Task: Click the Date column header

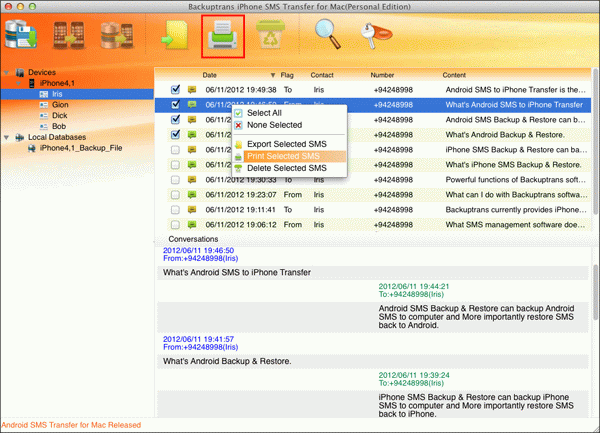Action: pos(209,75)
